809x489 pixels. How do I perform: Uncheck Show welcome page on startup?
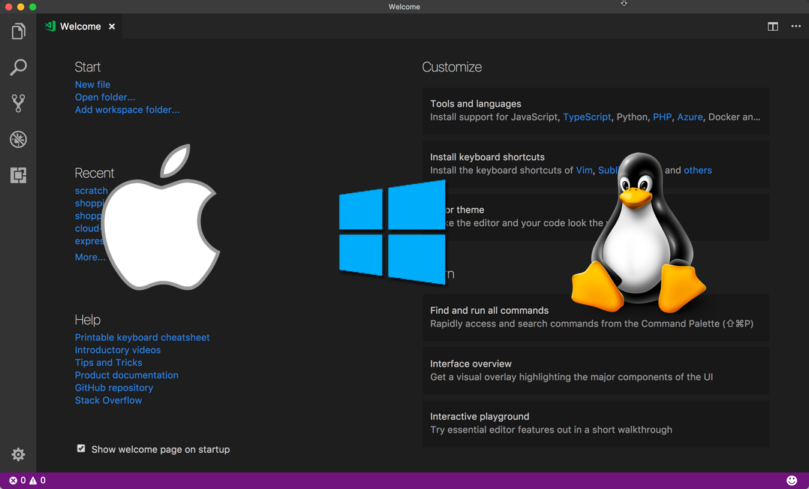pyautogui.click(x=81, y=449)
